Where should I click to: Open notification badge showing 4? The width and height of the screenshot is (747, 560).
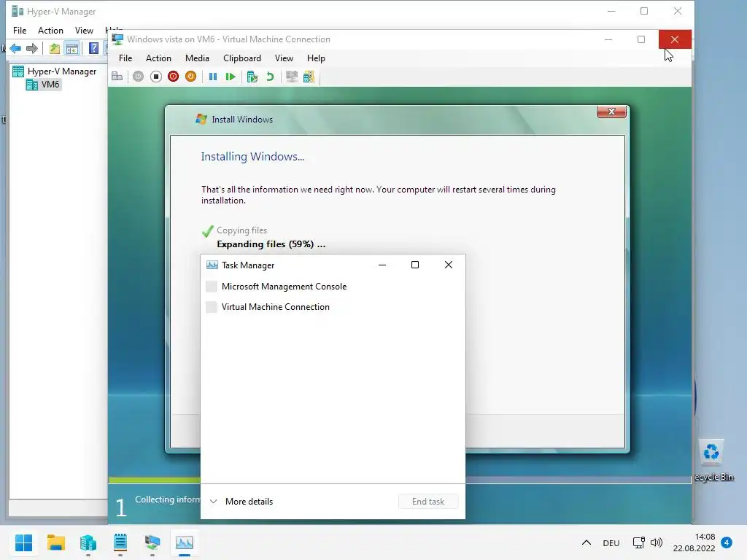click(x=727, y=542)
